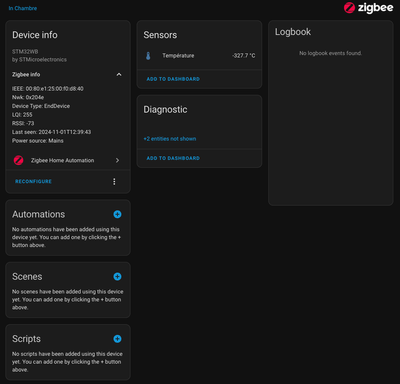Select the Device Type: EndDevice line
The image size is (400, 384).
tap(41, 106)
